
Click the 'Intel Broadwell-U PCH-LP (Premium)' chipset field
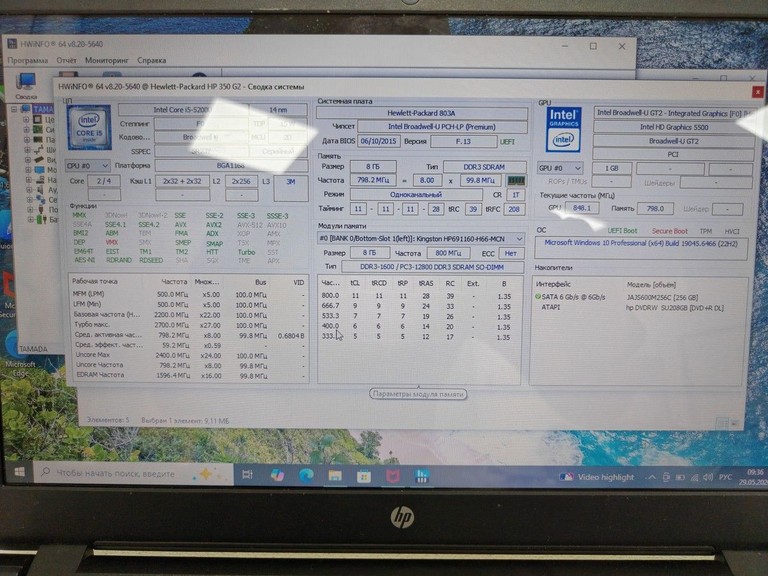click(442, 127)
